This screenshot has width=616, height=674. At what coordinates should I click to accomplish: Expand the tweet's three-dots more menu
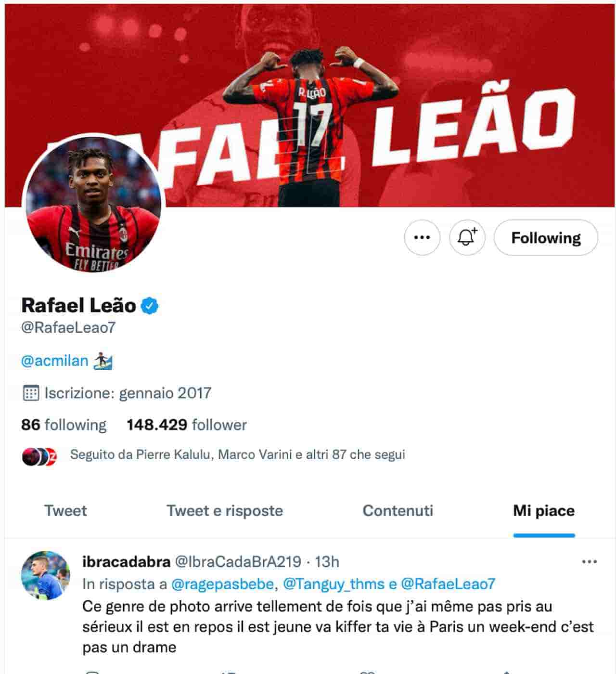coord(589,562)
